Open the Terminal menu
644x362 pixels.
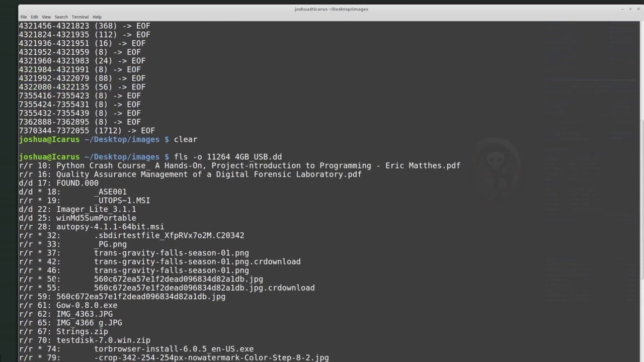pyautogui.click(x=80, y=17)
